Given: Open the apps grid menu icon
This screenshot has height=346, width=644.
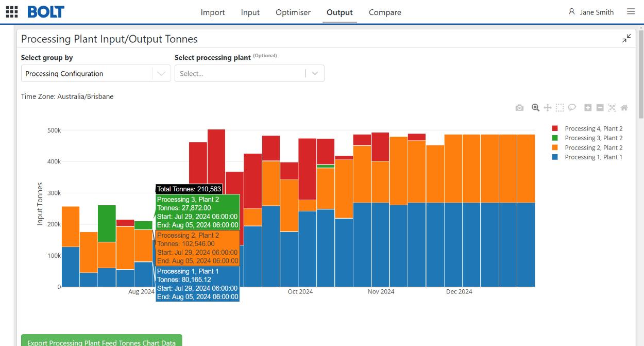Looking at the screenshot, I should [12, 12].
